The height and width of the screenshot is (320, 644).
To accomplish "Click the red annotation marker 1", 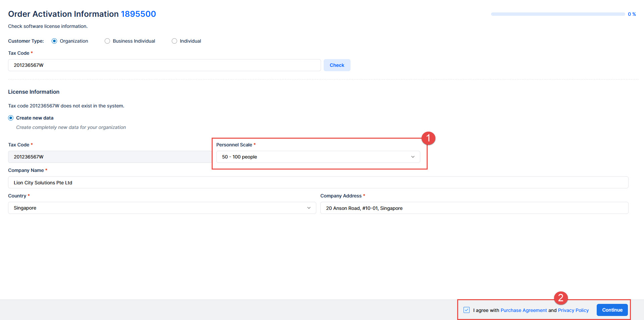I will [x=428, y=138].
